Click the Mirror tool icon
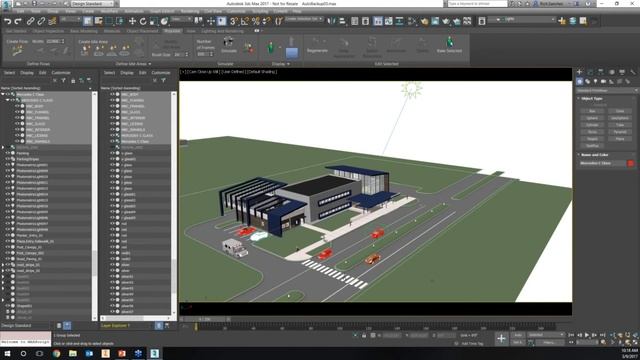This screenshot has height=360, width=640. pos(331,21)
